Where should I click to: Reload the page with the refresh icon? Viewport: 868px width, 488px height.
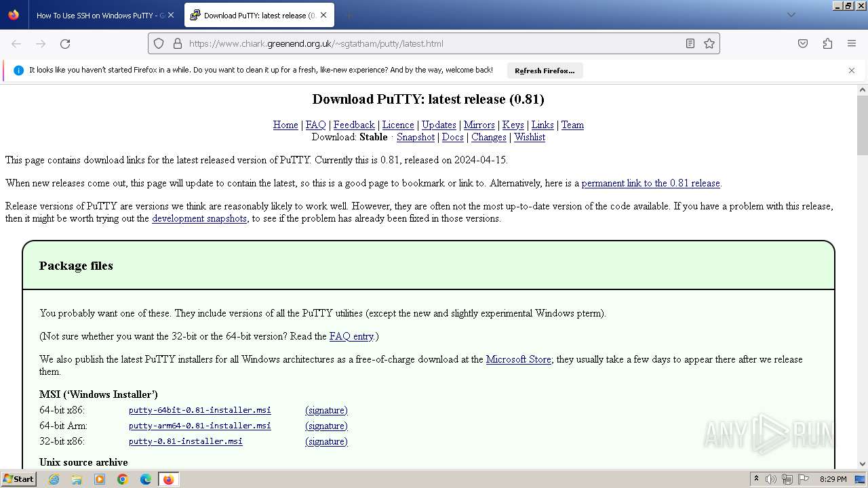coord(65,43)
